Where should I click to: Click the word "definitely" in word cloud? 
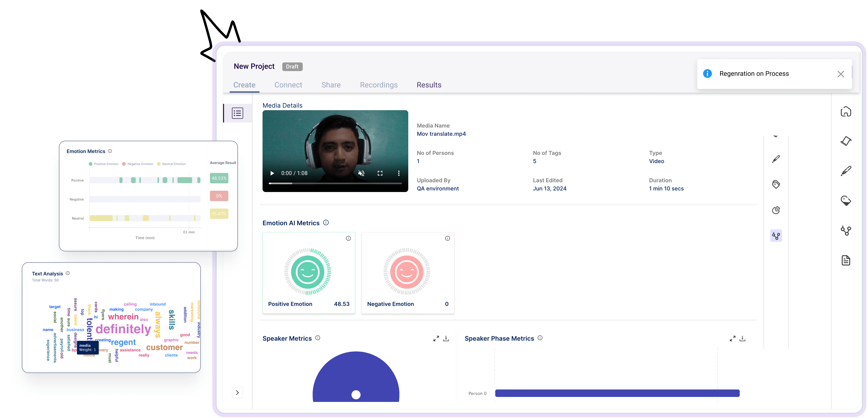[x=123, y=329]
